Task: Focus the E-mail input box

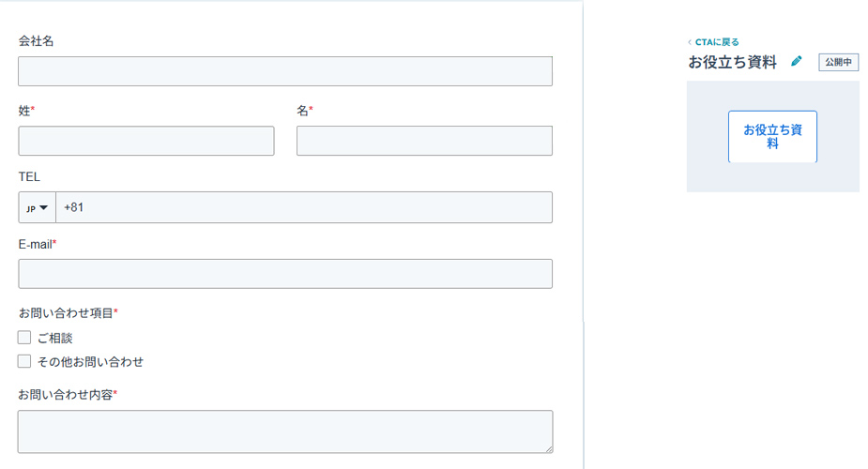Action: 285,274
